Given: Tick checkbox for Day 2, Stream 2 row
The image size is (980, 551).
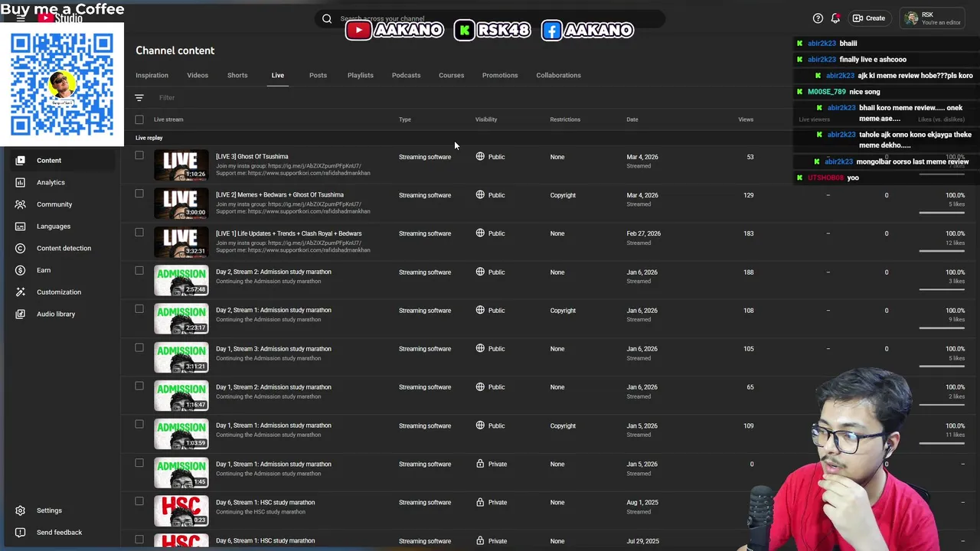Looking at the screenshot, I should [x=139, y=270].
